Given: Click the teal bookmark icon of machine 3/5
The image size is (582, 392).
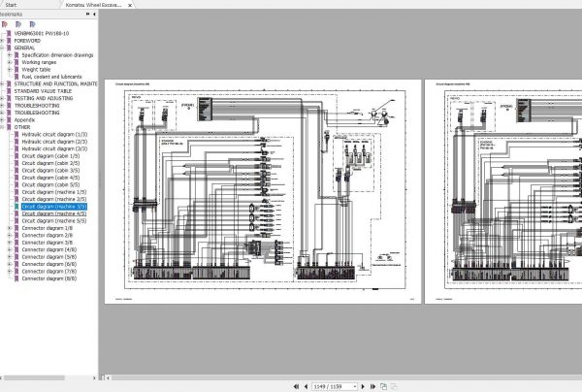Looking at the screenshot, I should (16, 207).
